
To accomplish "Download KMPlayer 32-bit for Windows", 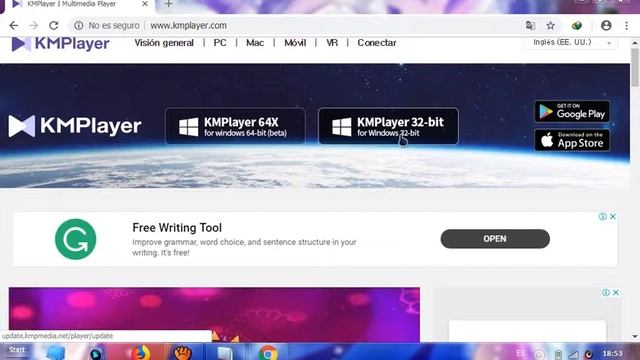I will [388, 127].
